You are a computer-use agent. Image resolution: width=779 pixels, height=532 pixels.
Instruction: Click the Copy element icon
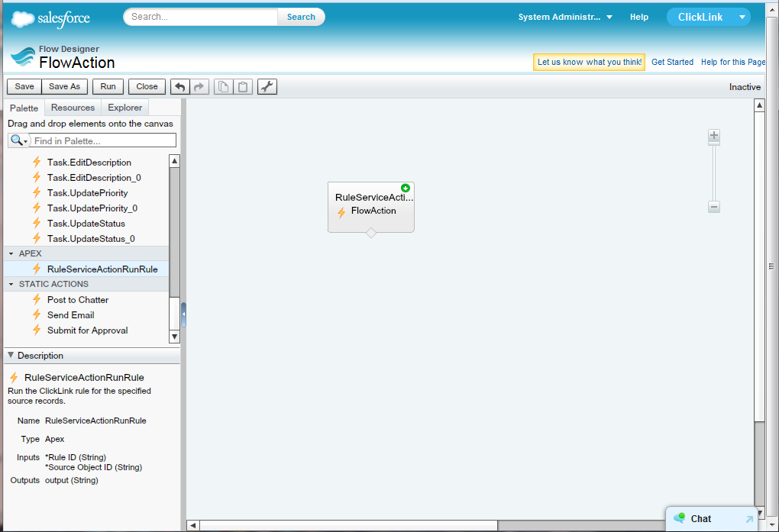pyautogui.click(x=222, y=86)
